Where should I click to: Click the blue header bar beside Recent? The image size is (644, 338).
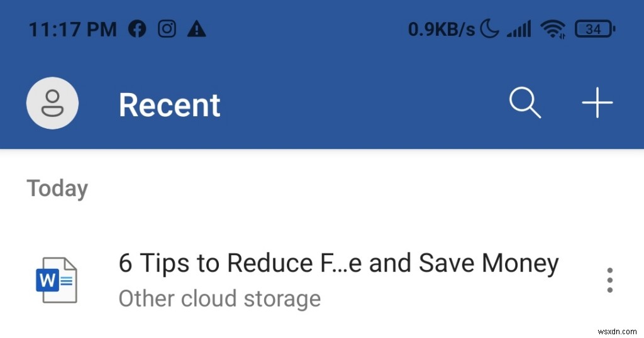coord(365,104)
